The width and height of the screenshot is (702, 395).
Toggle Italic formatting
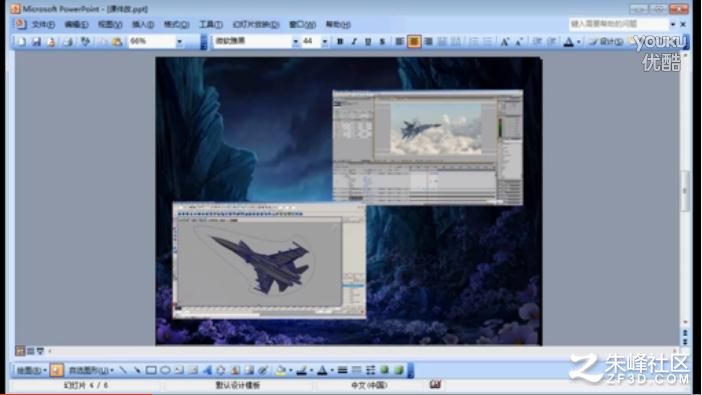point(354,42)
